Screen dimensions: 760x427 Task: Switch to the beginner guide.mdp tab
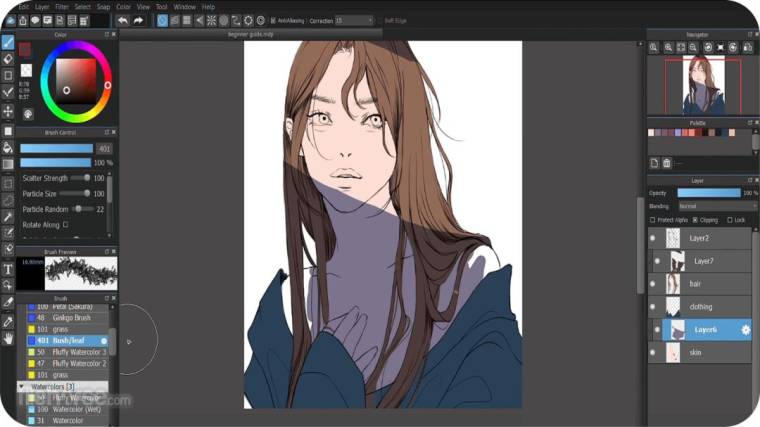tap(251, 34)
